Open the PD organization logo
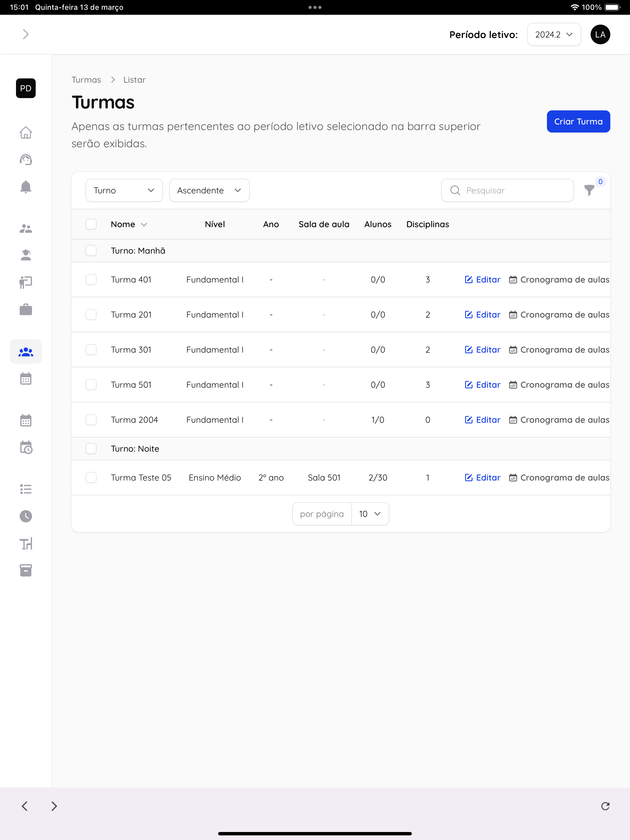 click(26, 89)
